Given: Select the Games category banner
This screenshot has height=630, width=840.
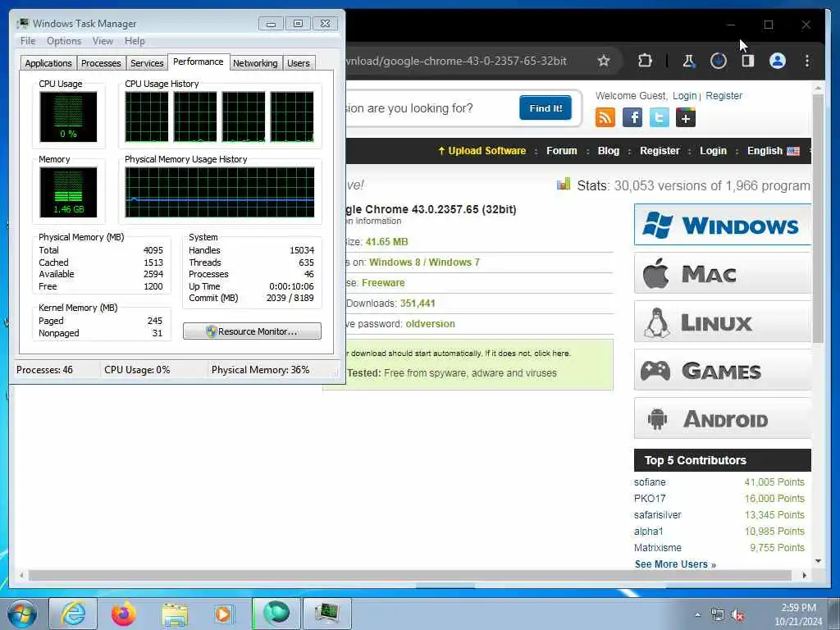Looking at the screenshot, I should pyautogui.click(x=722, y=370).
